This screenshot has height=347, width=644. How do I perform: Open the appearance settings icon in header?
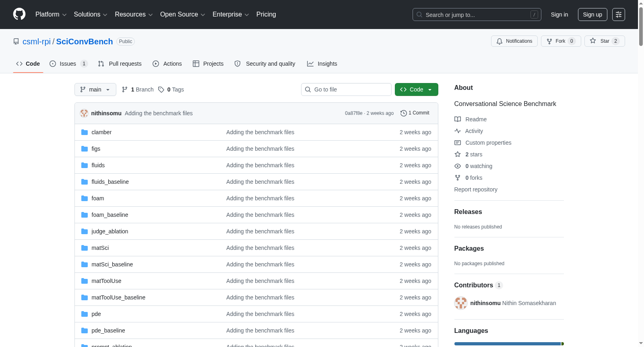pos(619,15)
